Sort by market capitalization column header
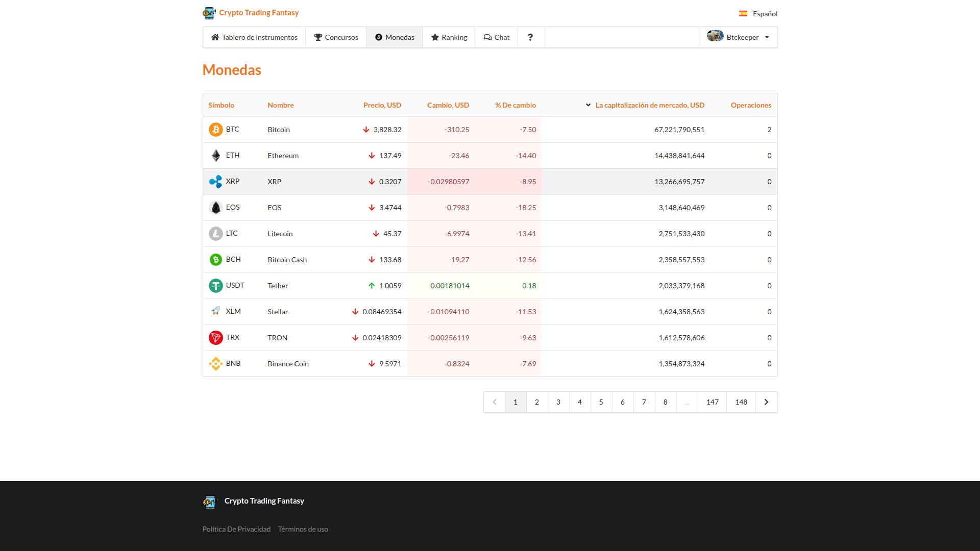This screenshot has height=551, width=980. 649,105
